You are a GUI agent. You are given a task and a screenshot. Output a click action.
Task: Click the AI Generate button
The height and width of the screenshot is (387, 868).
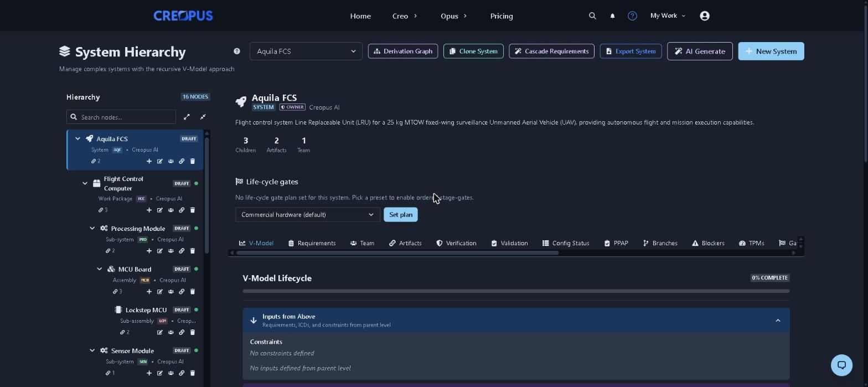(700, 51)
